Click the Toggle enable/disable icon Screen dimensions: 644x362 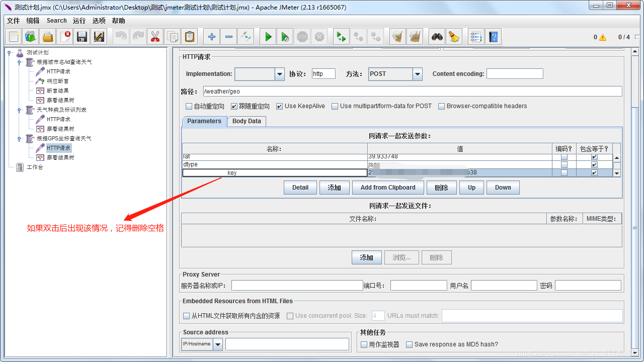246,37
